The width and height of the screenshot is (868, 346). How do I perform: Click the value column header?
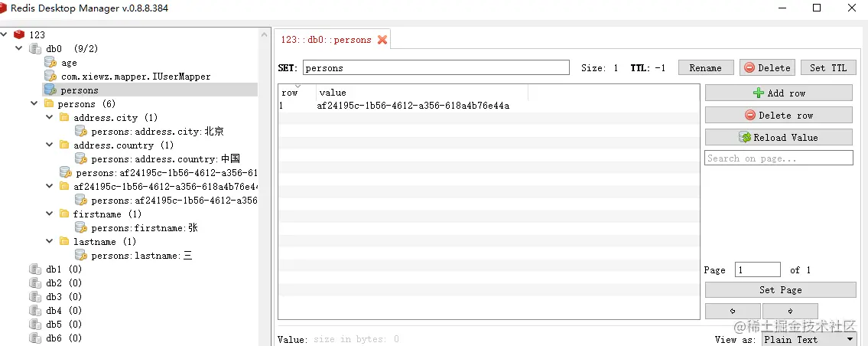pos(422,93)
